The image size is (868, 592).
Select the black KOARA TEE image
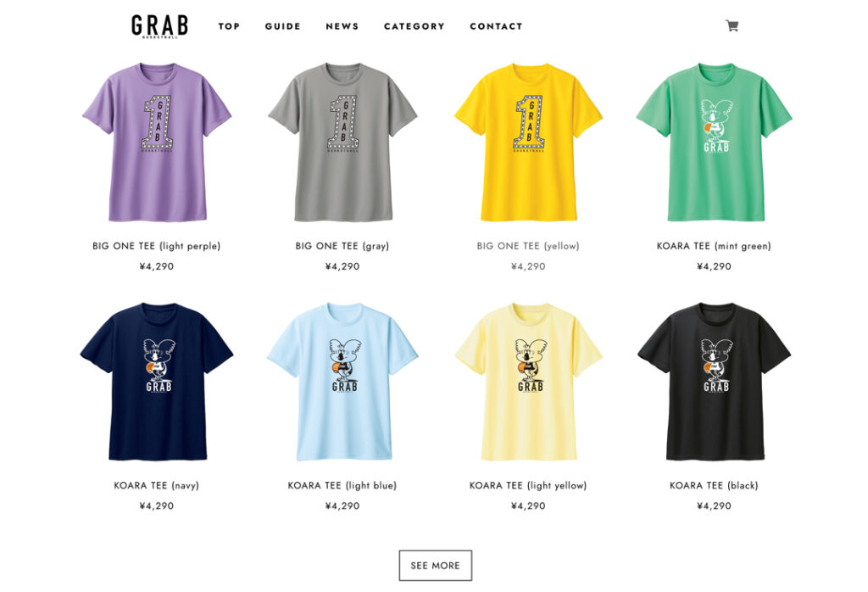point(714,382)
